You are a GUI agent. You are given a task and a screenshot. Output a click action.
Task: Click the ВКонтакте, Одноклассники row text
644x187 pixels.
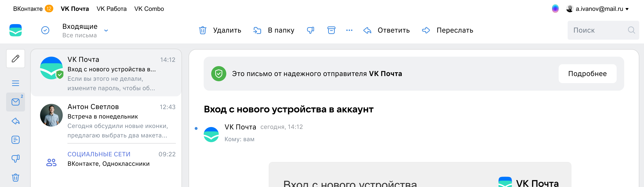[x=108, y=164]
